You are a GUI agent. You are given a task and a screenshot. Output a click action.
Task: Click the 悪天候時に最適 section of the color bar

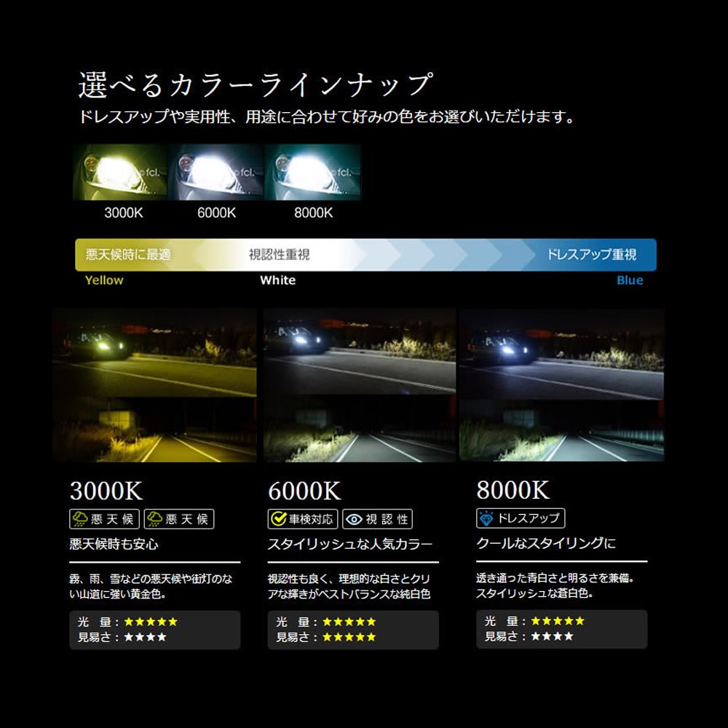128,255
